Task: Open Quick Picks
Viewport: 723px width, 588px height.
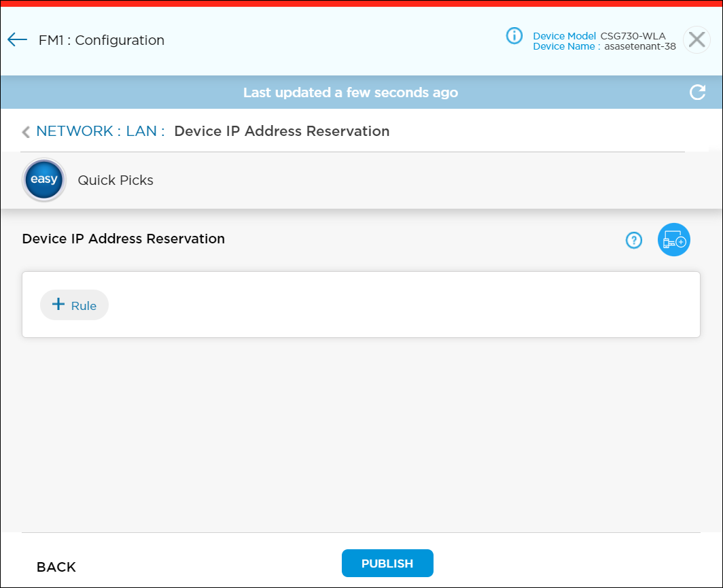Action: click(x=116, y=180)
